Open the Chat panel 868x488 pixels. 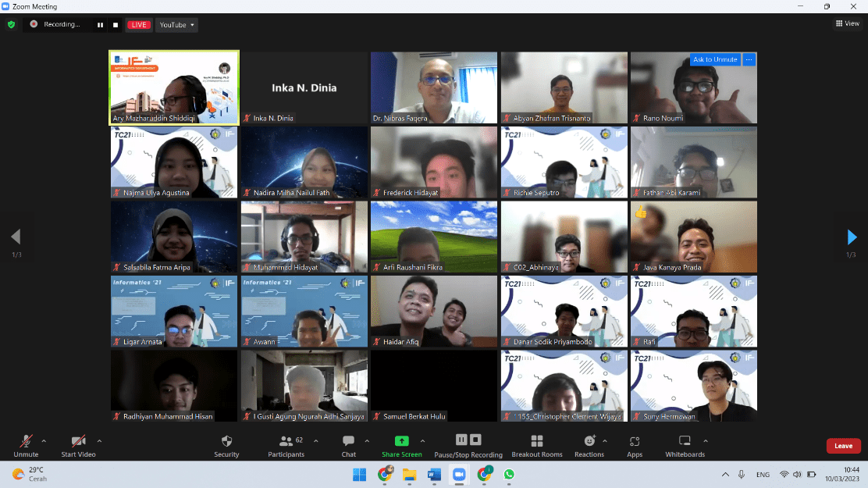(348, 442)
